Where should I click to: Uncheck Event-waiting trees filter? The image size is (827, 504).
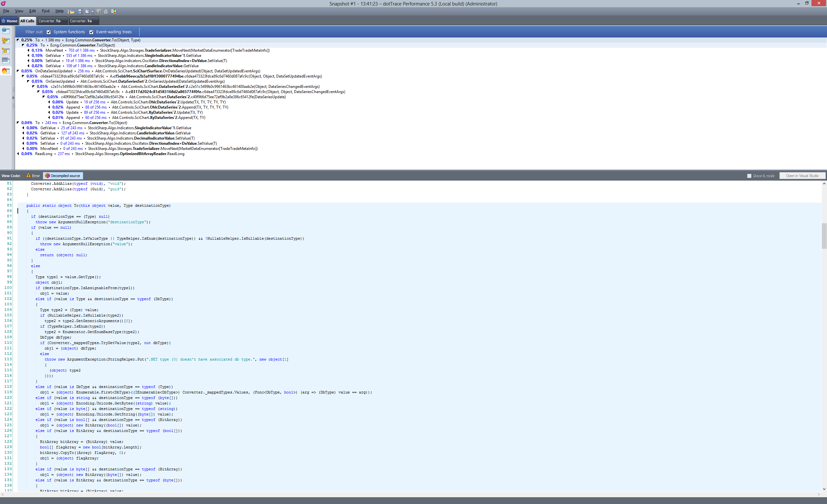click(x=91, y=32)
